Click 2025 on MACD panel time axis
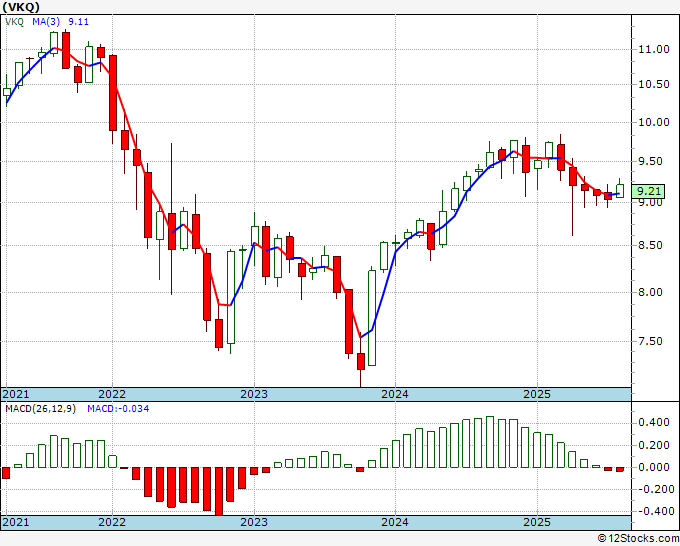This screenshot has width=680, height=546. click(x=537, y=522)
